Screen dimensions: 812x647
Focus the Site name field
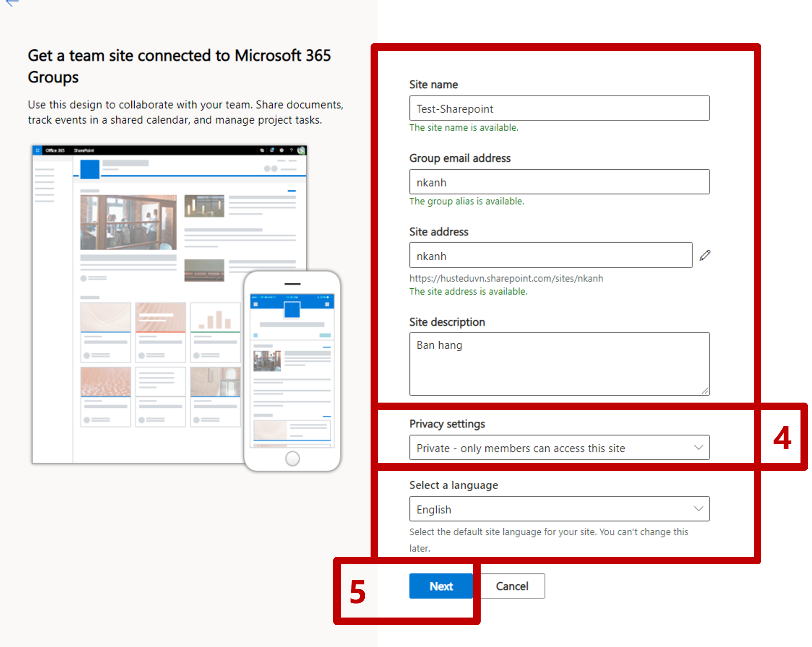(x=559, y=109)
